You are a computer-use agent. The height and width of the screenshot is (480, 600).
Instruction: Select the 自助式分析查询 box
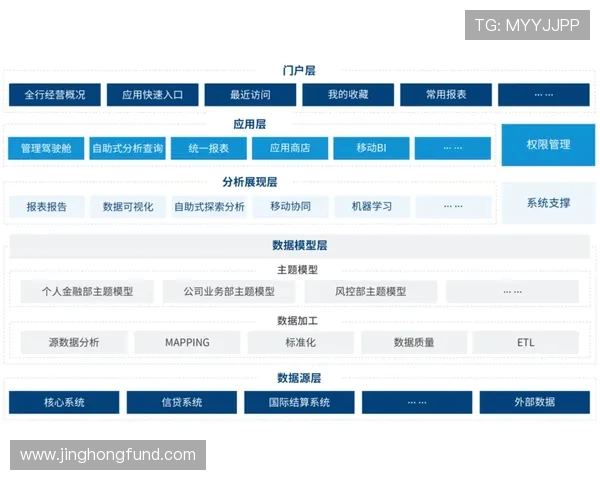coord(127,148)
